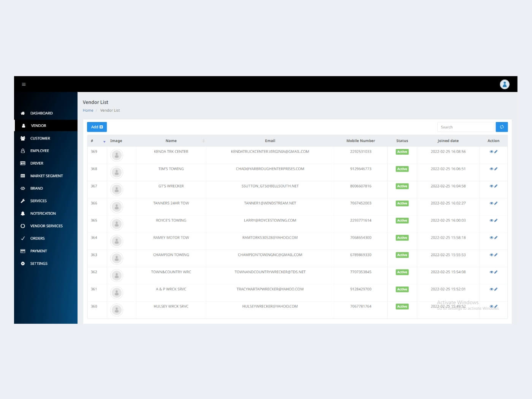Edit the ROYCE'S TOWING vendor via pencil
Image resolution: width=532 pixels, height=399 pixels.
pyautogui.click(x=496, y=220)
